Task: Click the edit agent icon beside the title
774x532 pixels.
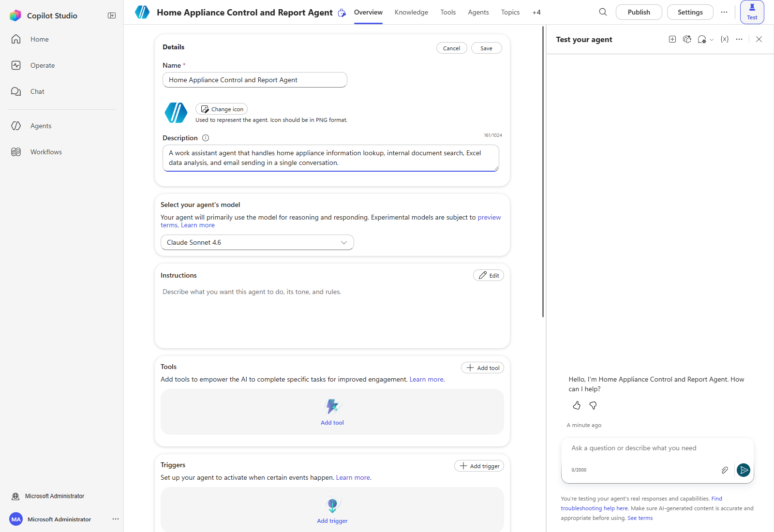Action: [342, 13]
